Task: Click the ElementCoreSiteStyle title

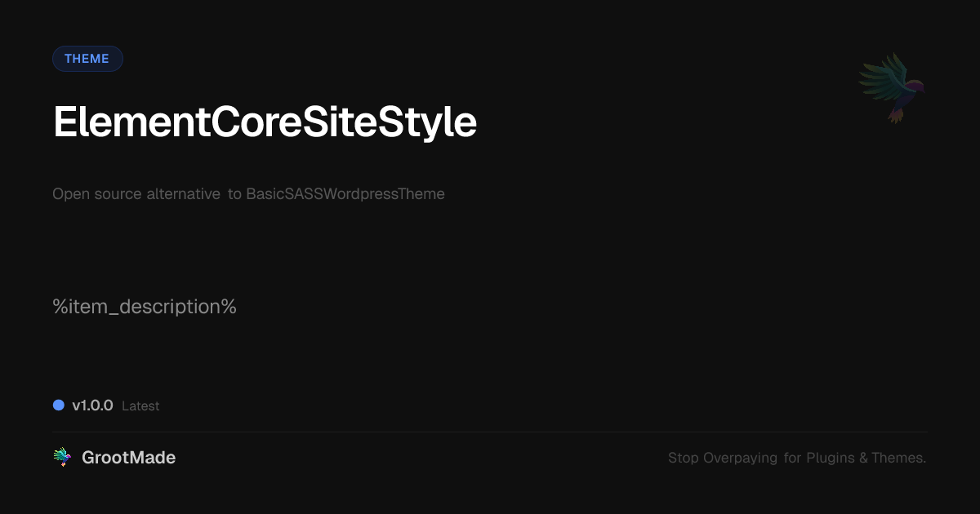Action: coord(265,122)
